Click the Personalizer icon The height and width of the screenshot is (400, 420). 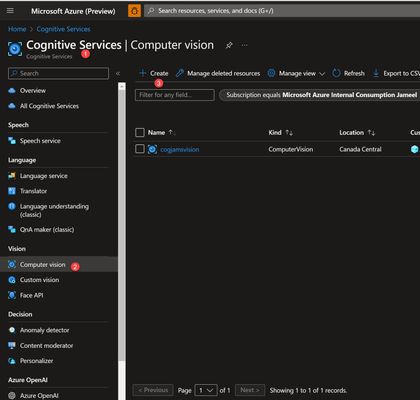tap(12, 361)
